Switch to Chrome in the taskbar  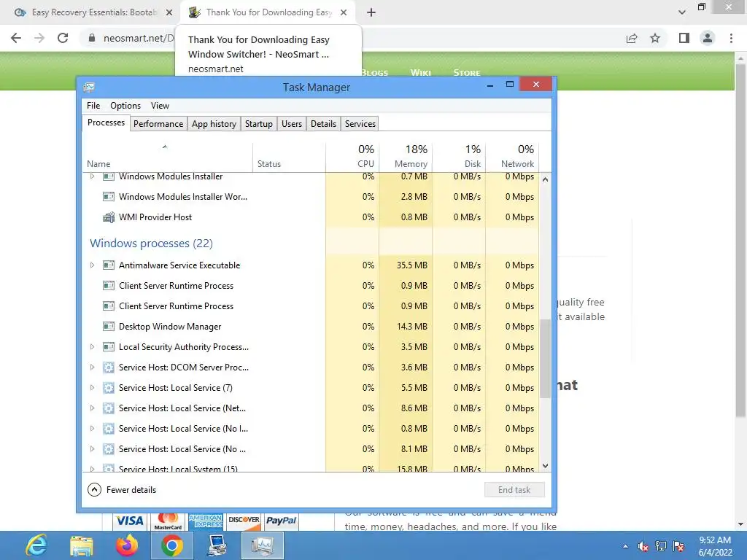172,545
